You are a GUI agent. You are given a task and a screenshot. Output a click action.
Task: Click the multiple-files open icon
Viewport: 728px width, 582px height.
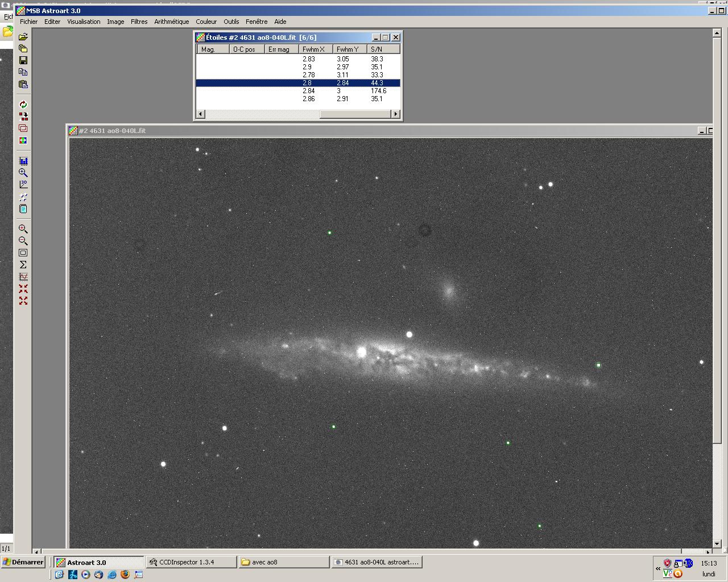23,48
